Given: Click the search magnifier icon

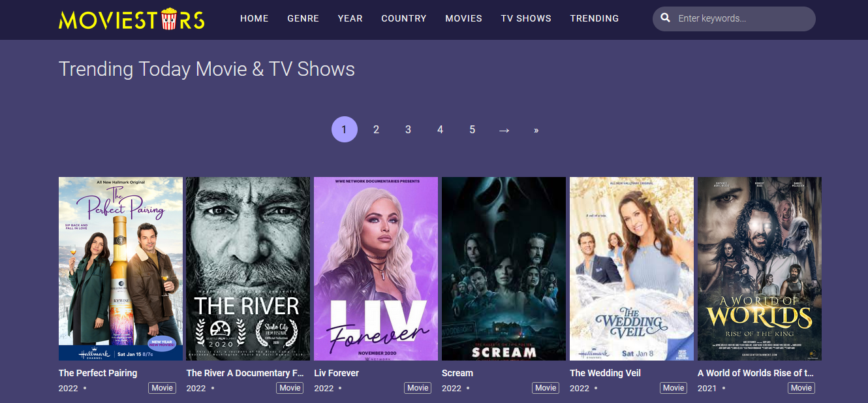Looking at the screenshot, I should click(x=666, y=18).
